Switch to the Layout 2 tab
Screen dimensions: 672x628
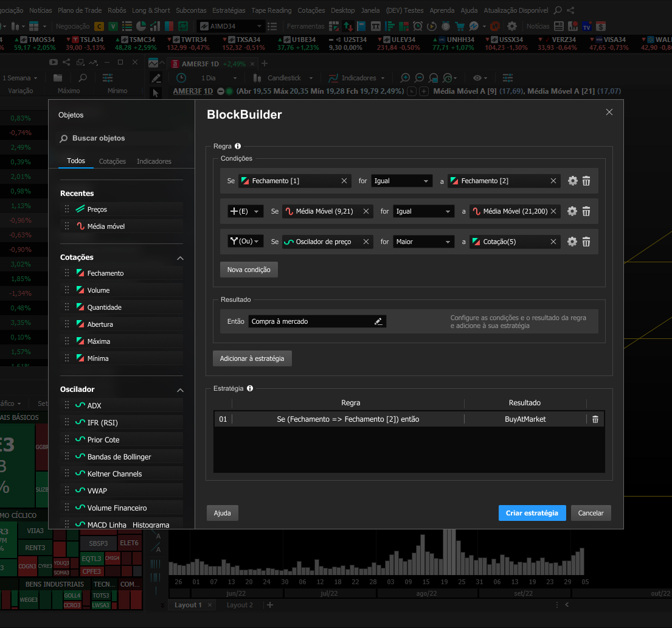click(240, 605)
